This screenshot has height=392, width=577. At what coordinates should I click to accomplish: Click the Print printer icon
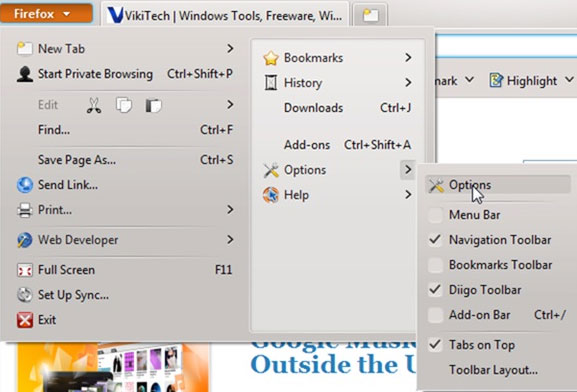click(25, 210)
